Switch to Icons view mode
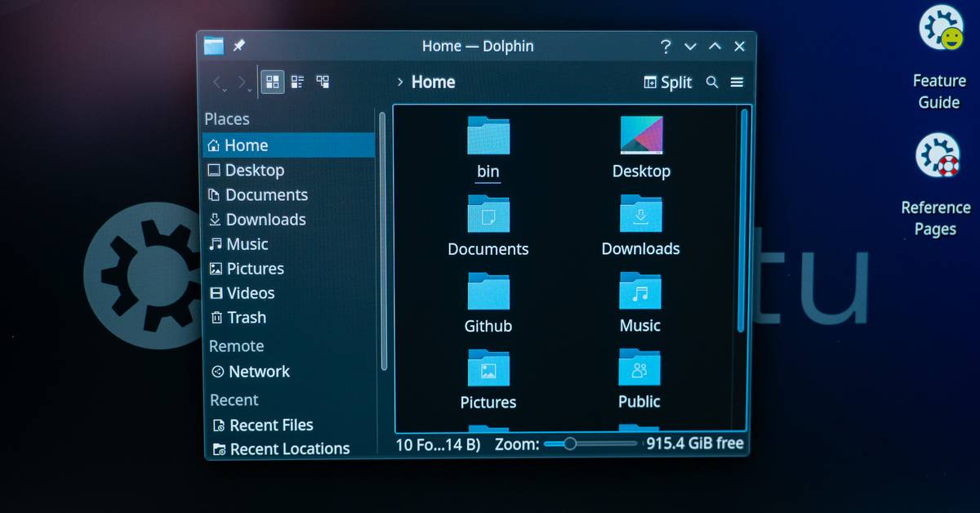This screenshot has height=513, width=980. click(x=273, y=82)
